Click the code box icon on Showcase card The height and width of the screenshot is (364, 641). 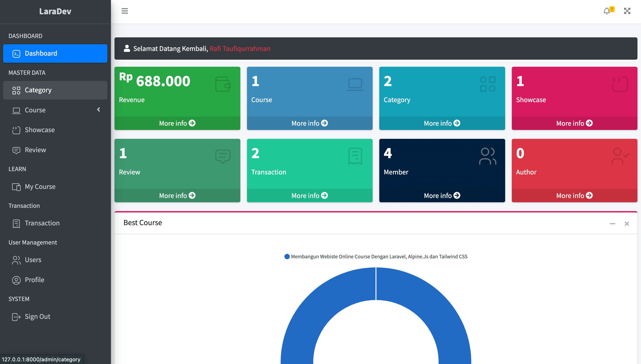click(620, 84)
